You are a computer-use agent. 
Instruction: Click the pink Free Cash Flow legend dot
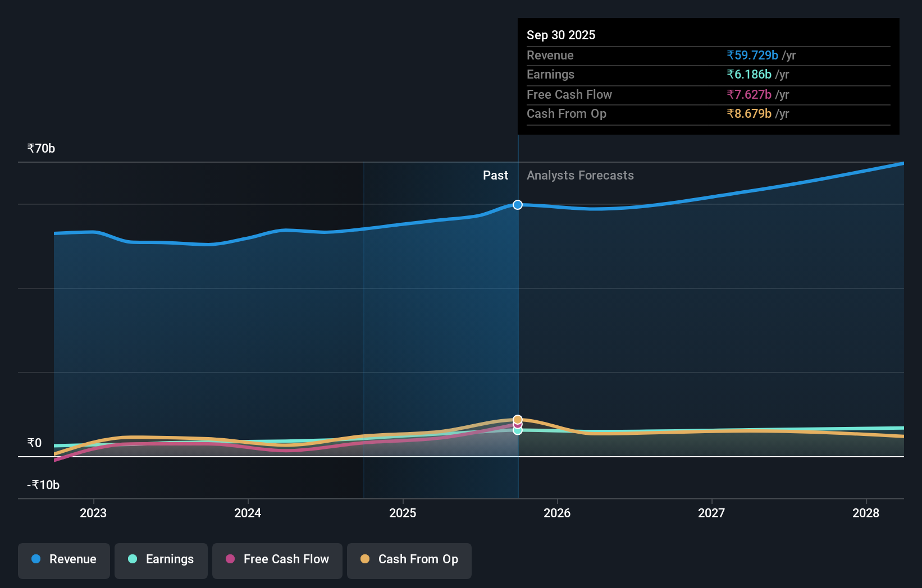click(x=230, y=559)
